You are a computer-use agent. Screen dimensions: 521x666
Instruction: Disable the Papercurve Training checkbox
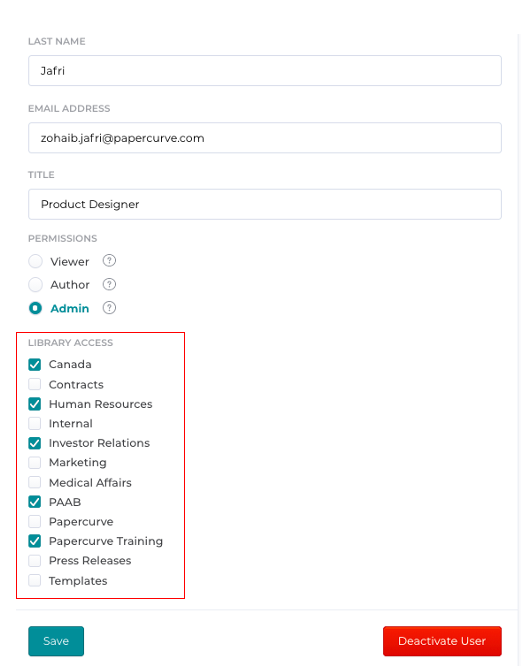pyautogui.click(x=35, y=541)
